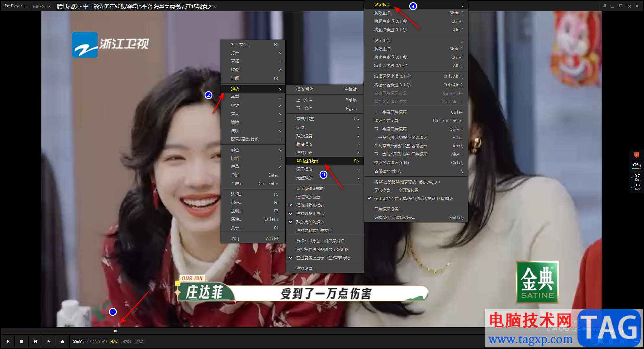Open the PotPlayer main menu dropdown
The height and width of the screenshot is (349, 644).
16,6
